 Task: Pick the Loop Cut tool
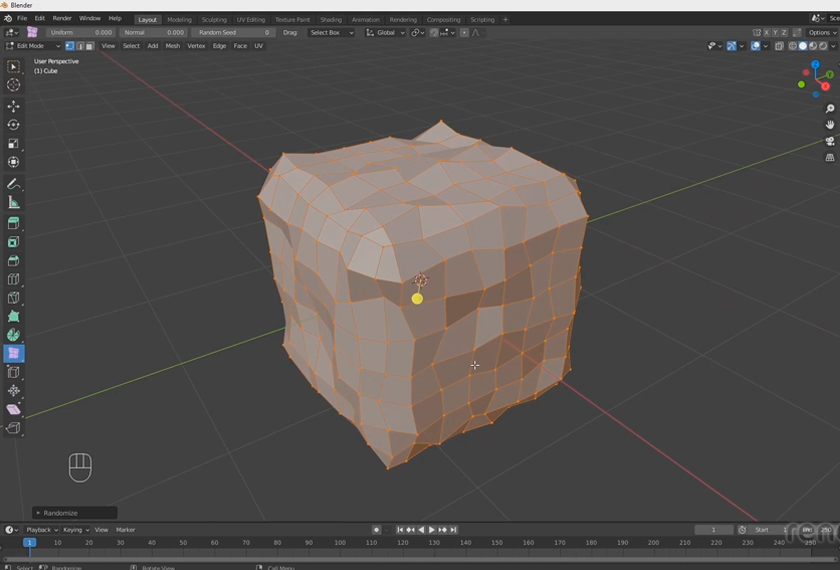(13, 279)
